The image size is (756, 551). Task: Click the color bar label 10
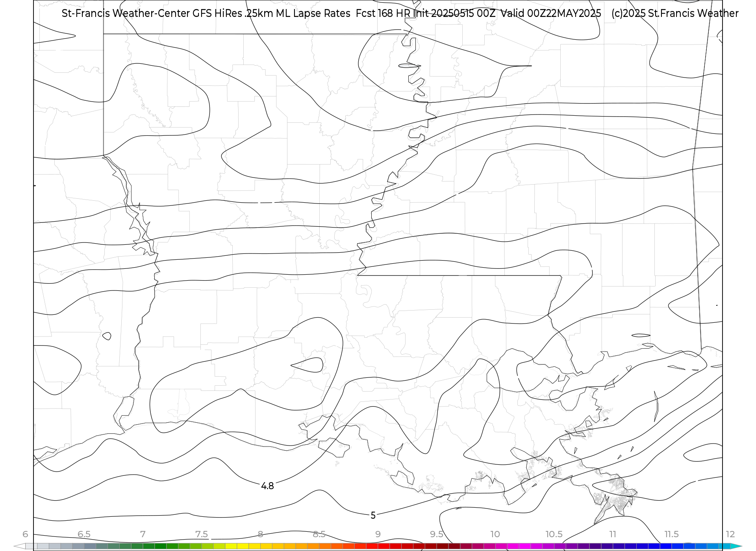495,534
